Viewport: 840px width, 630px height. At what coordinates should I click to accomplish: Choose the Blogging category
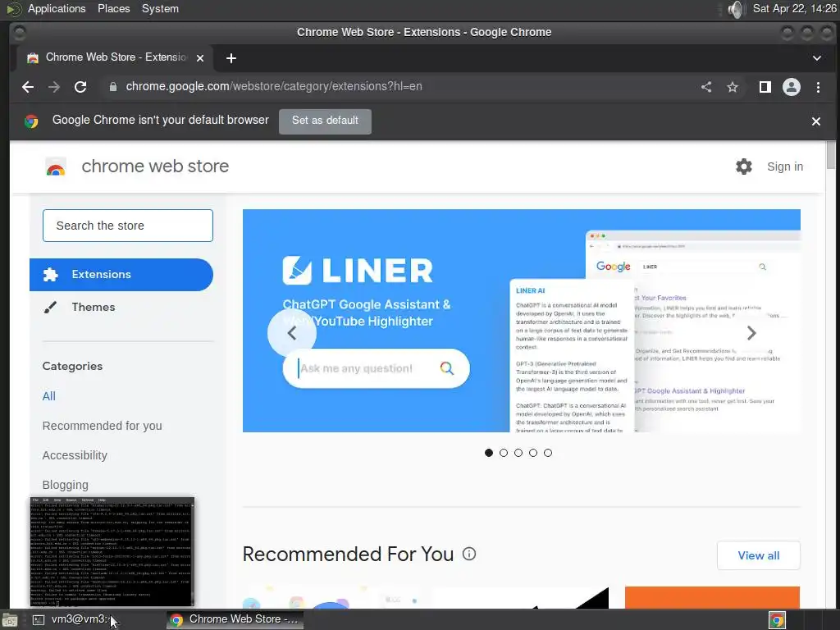click(65, 484)
